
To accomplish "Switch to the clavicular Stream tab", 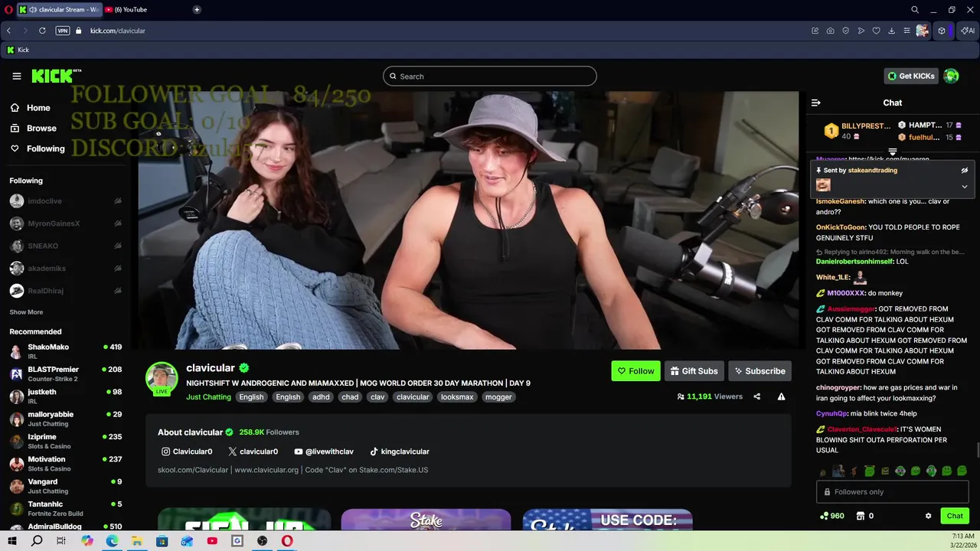I will (59, 9).
